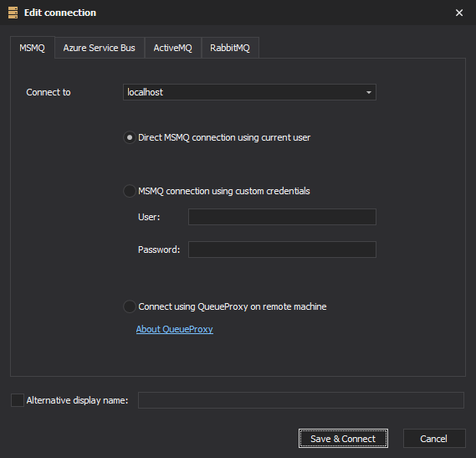Click the 'Password:' label
476x458 pixels.
coord(159,250)
